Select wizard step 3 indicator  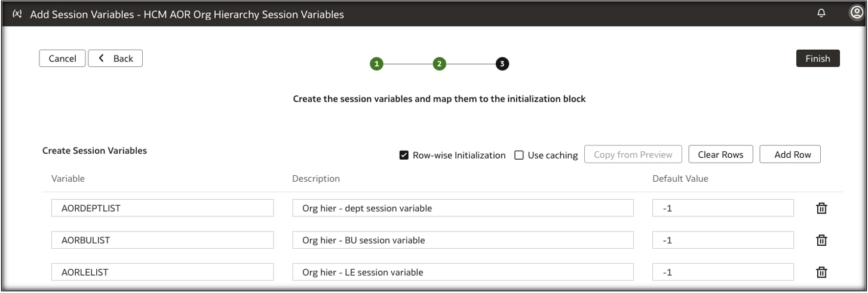pyautogui.click(x=502, y=63)
